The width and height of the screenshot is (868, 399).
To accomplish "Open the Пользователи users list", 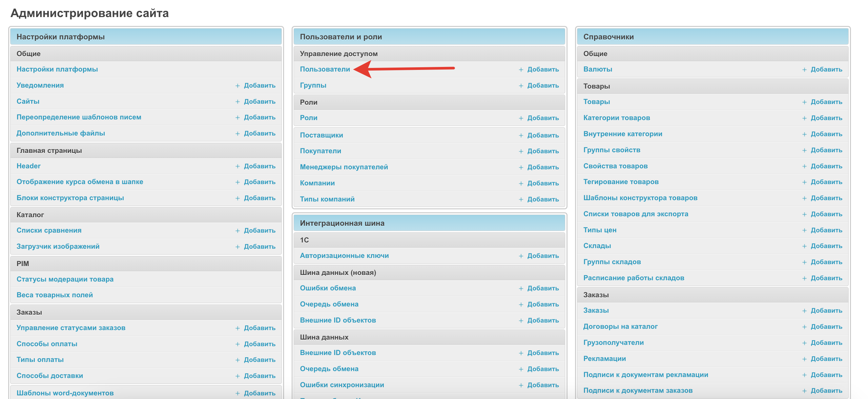I will (x=324, y=69).
